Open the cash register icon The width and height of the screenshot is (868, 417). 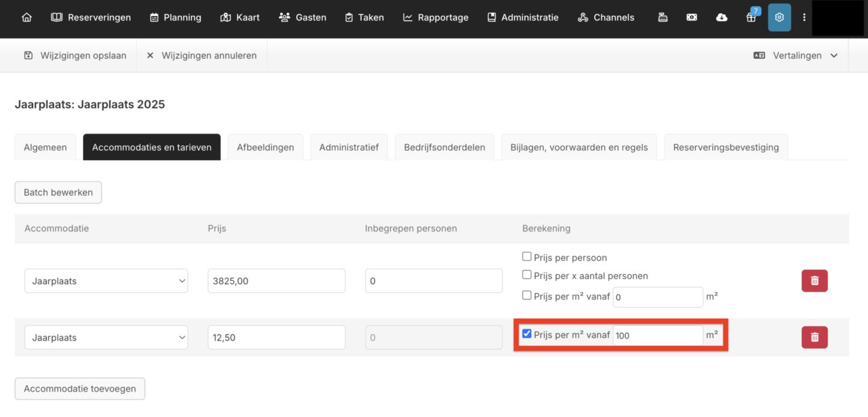point(663,17)
